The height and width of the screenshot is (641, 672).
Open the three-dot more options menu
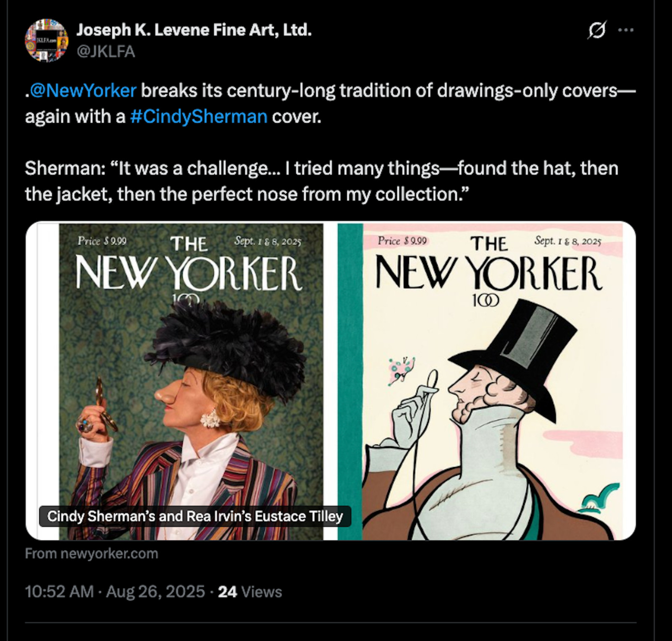pos(626,30)
